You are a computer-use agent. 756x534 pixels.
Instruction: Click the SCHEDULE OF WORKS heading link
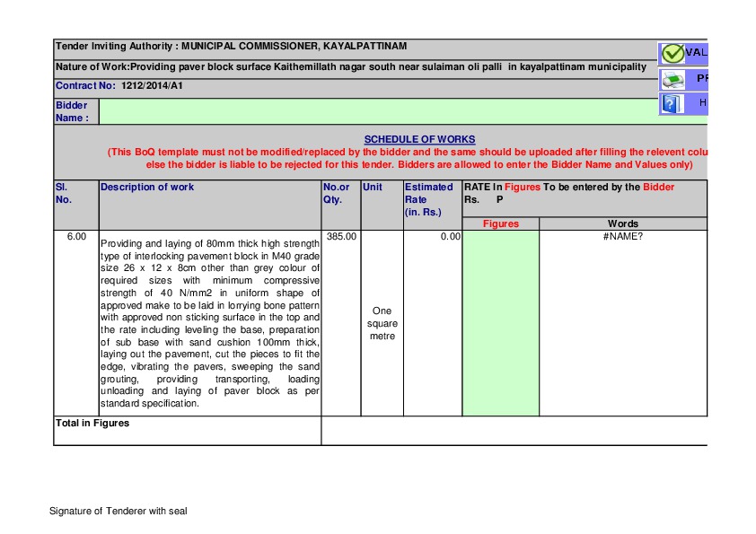[419, 139]
